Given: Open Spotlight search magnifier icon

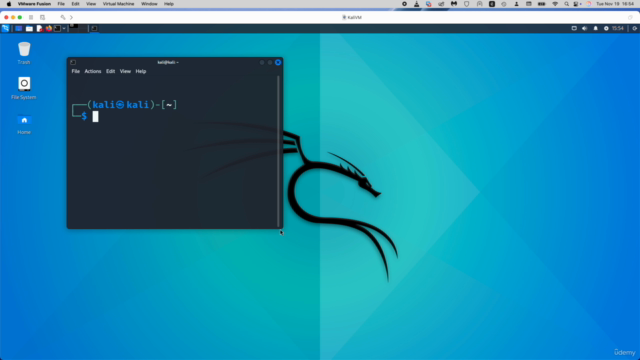Looking at the screenshot, I should (x=567, y=4).
